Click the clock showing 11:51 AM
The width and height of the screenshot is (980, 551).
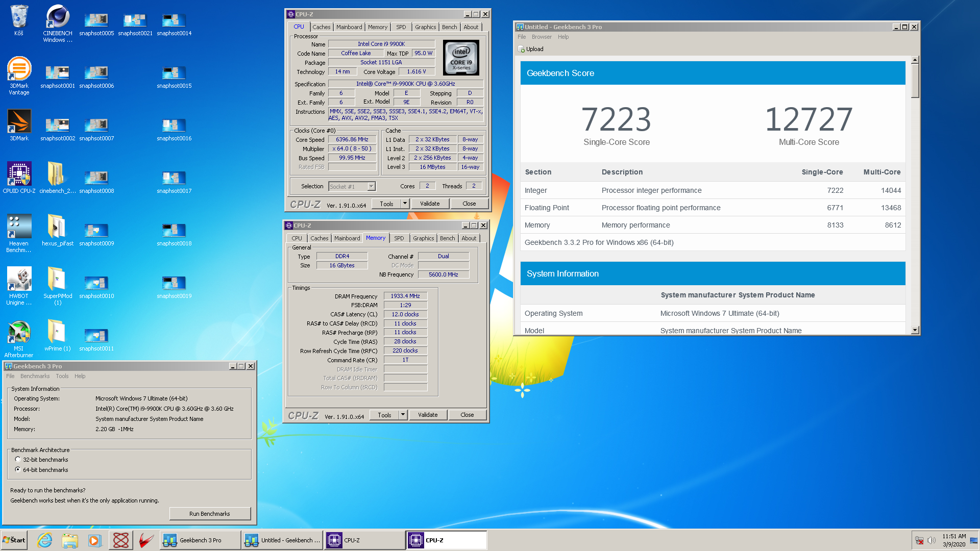point(954,536)
